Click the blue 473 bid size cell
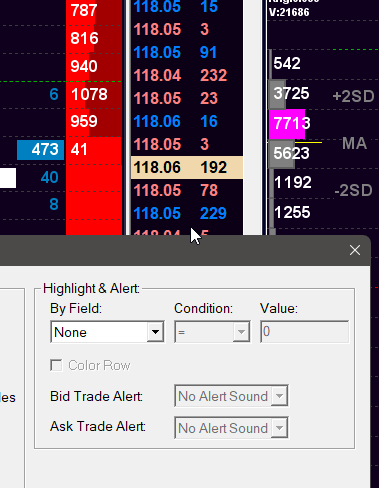Screen dimensions: 379x488 (41, 150)
